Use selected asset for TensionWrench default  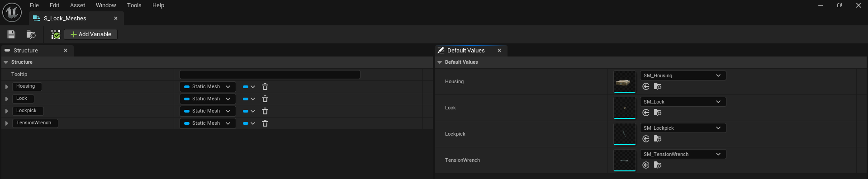(x=646, y=165)
